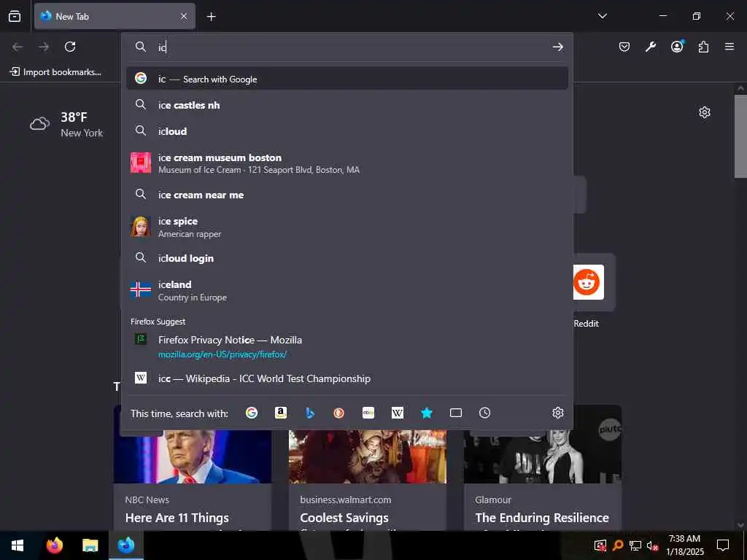Go forward one page
Image resolution: width=747 pixels, height=560 pixels.
tap(44, 47)
